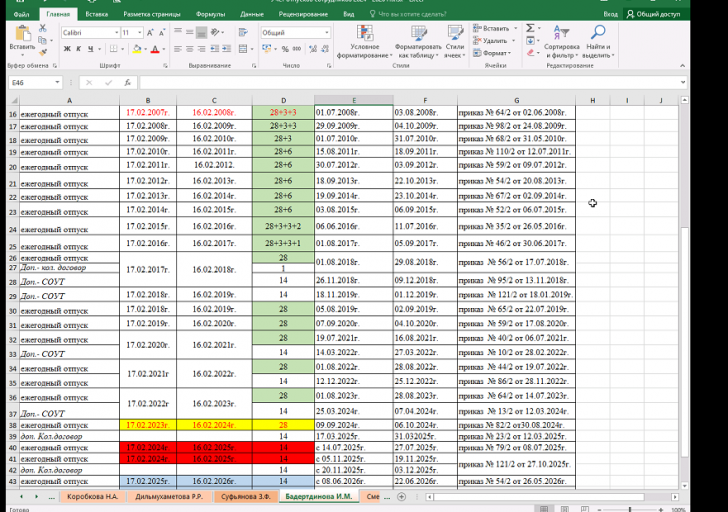The height and width of the screenshot is (512, 728).
Task: Apply the yellow fill color bucket
Action: click(137, 49)
